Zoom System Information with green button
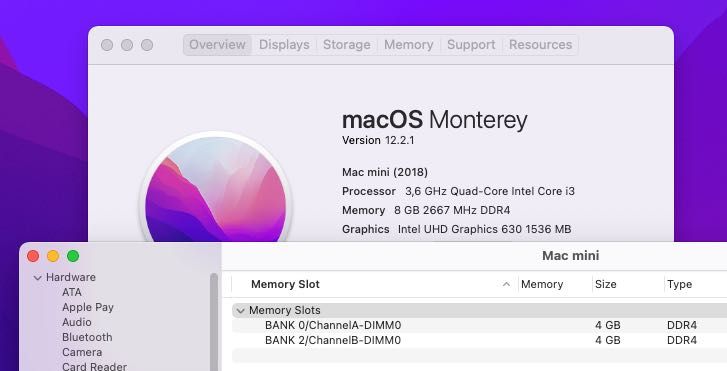Screen dimensions: 727x371 [x=73, y=256]
